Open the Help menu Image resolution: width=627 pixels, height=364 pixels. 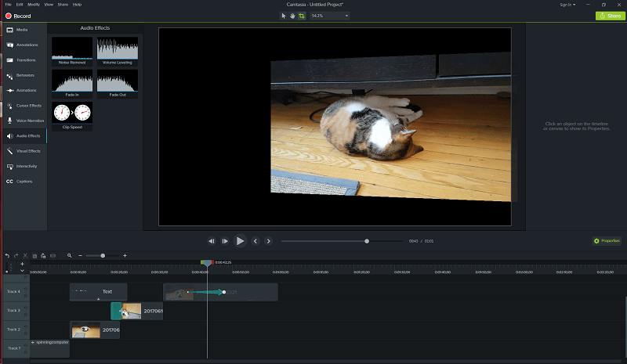pyautogui.click(x=77, y=5)
